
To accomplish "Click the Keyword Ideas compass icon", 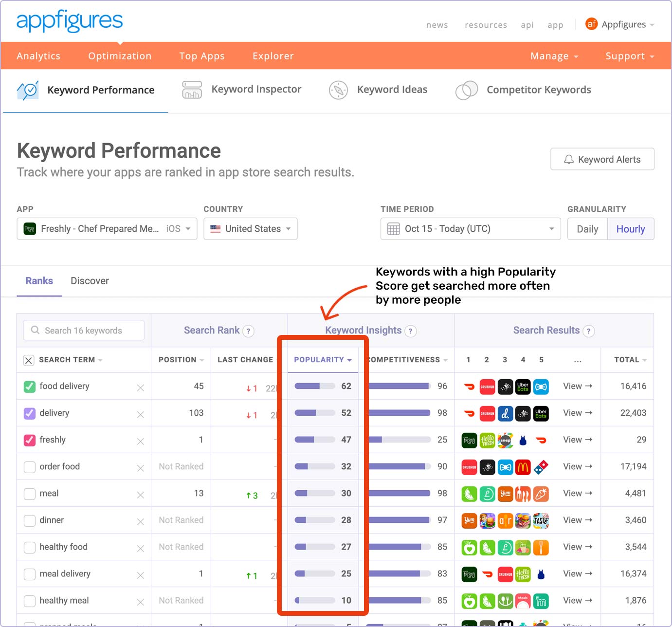I will [x=338, y=90].
